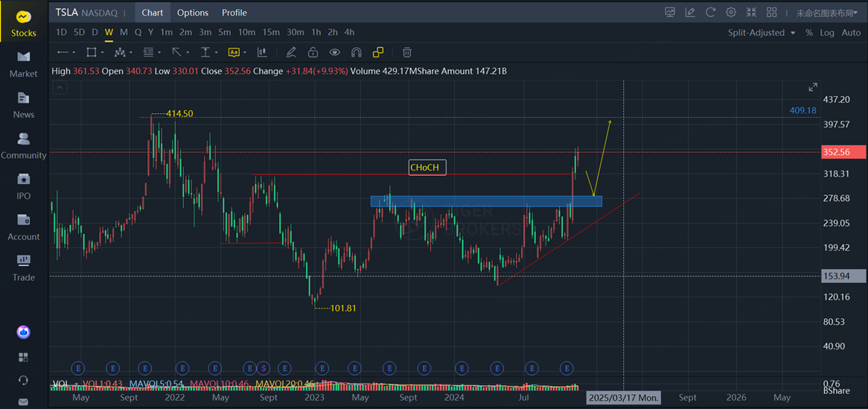Click the chart edit pencil icon in top bar
Viewport: 868px width, 409px height.
click(690, 12)
